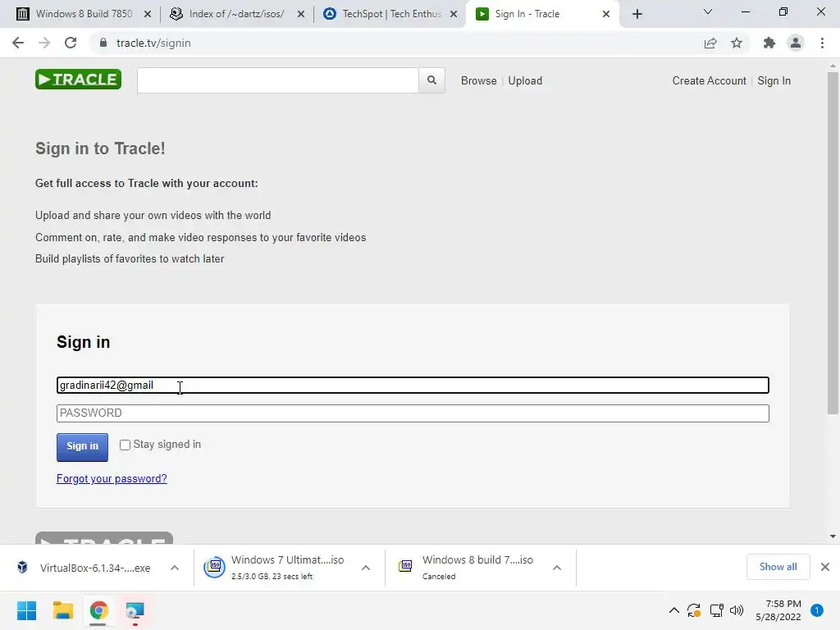Viewport: 840px width, 630px height.
Task: Close the TechSpot tab
Action: [x=454, y=14]
